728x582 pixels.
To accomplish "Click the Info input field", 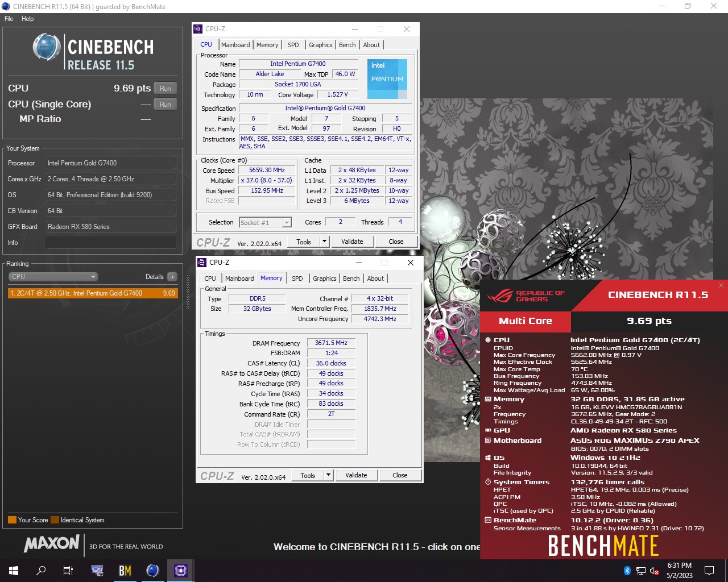I will click(x=110, y=243).
